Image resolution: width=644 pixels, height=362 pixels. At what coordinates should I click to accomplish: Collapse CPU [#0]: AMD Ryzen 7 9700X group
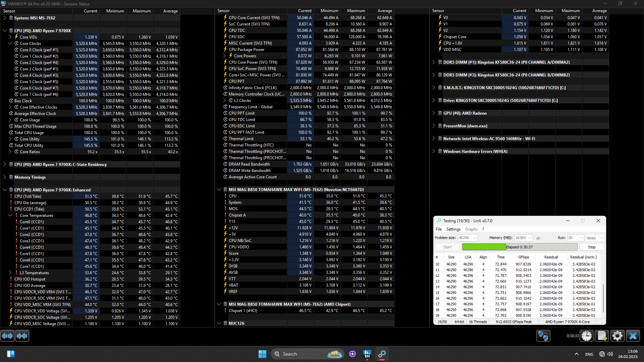(x=5, y=31)
